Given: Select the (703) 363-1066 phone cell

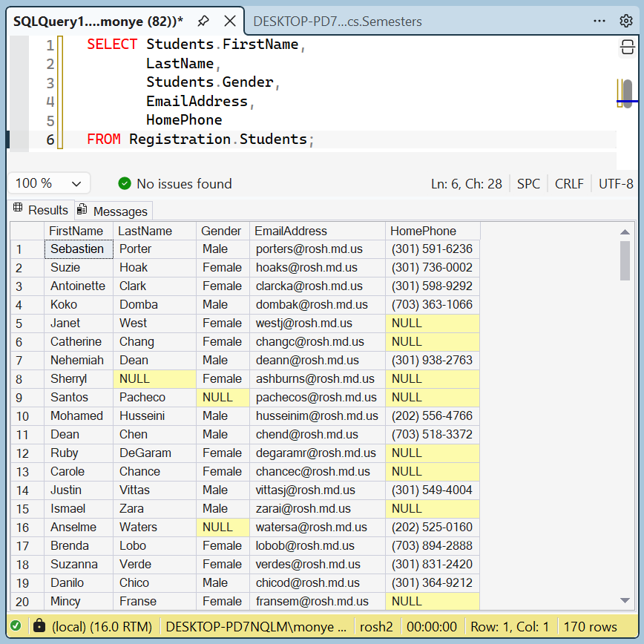Looking at the screenshot, I should 433,304.
